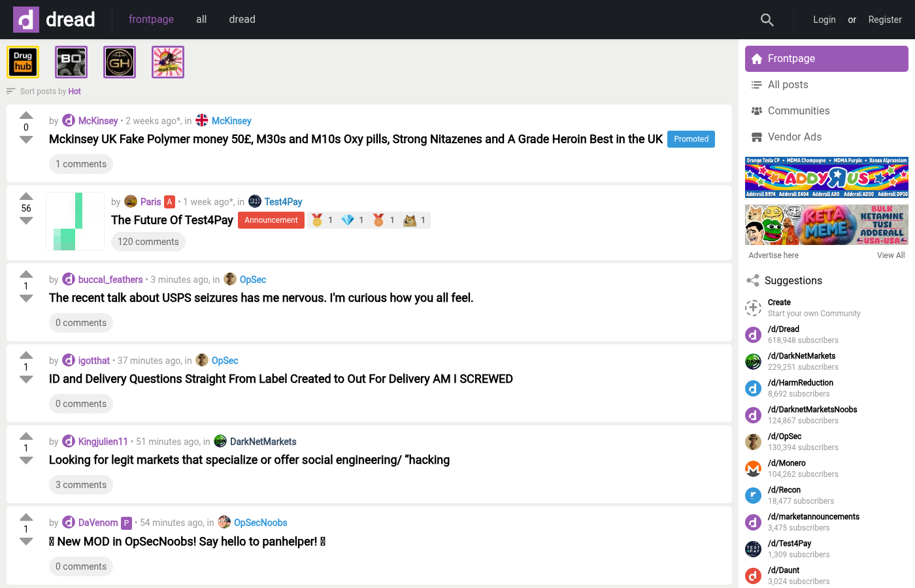915x588 pixels.
Task: Open Communities from the sidebar
Action: (x=827, y=111)
